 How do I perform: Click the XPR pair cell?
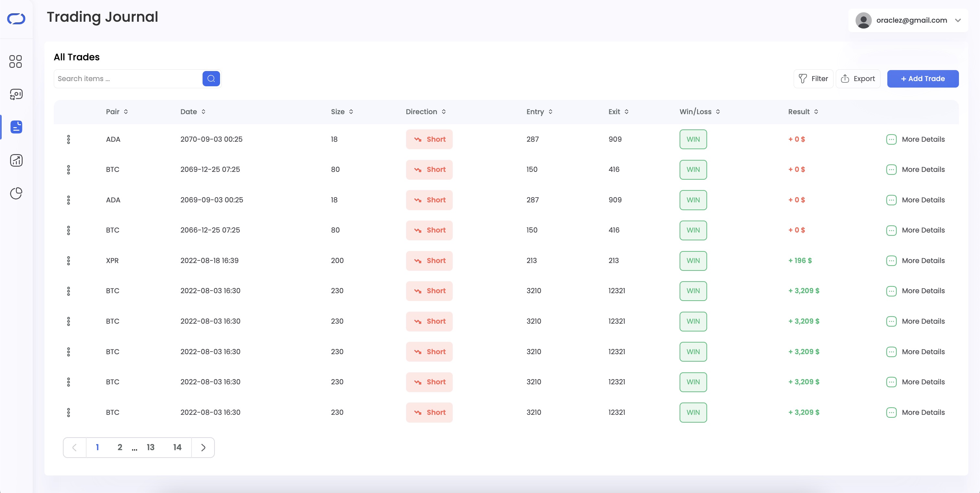(x=112, y=261)
